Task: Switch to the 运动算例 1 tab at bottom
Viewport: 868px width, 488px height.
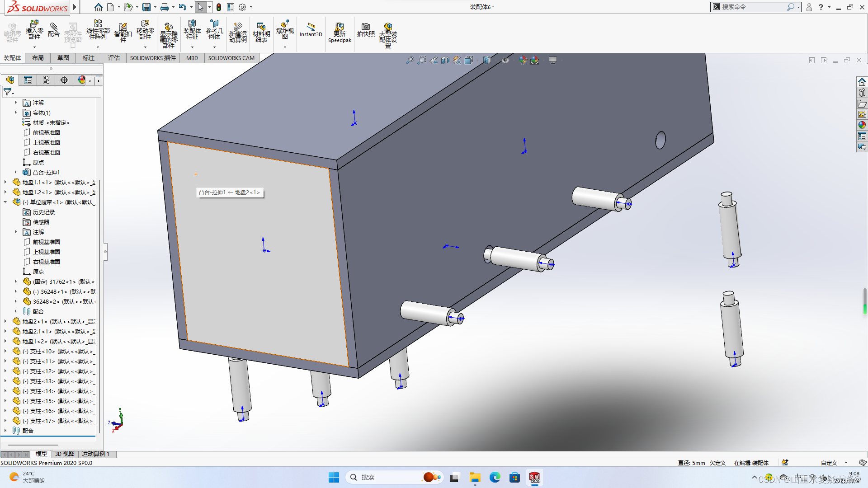Action: tap(95, 454)
